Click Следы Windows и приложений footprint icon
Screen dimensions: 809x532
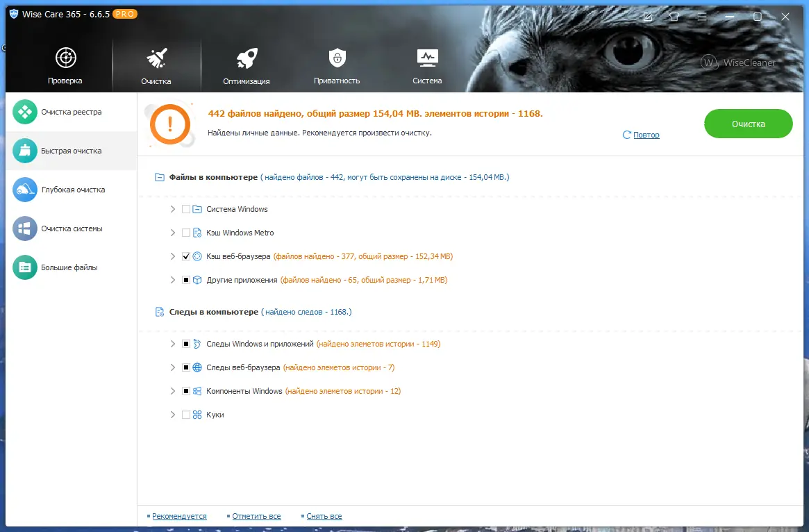(197, 344)
